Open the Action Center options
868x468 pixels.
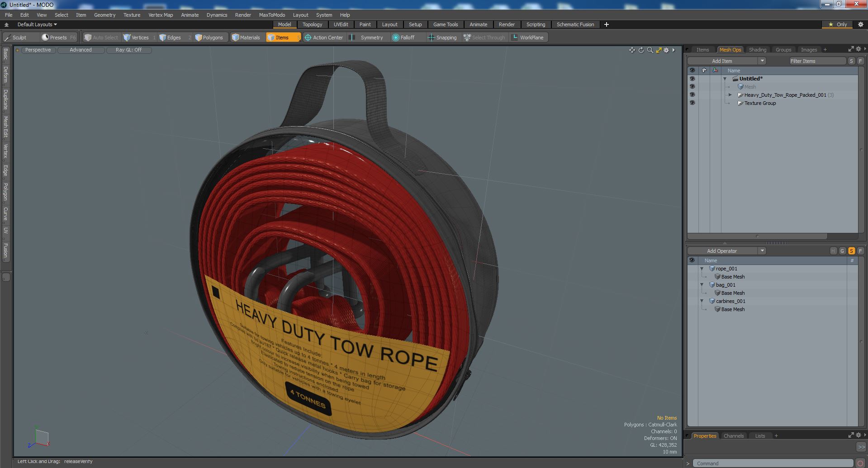tap(324, 38)
